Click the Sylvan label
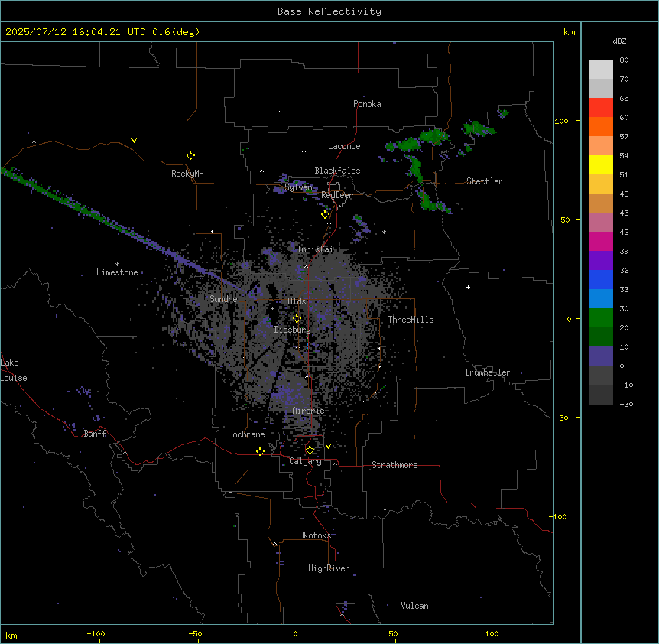Image resolution: width=659 pixels, height=644 pixels. click(298, 187)
